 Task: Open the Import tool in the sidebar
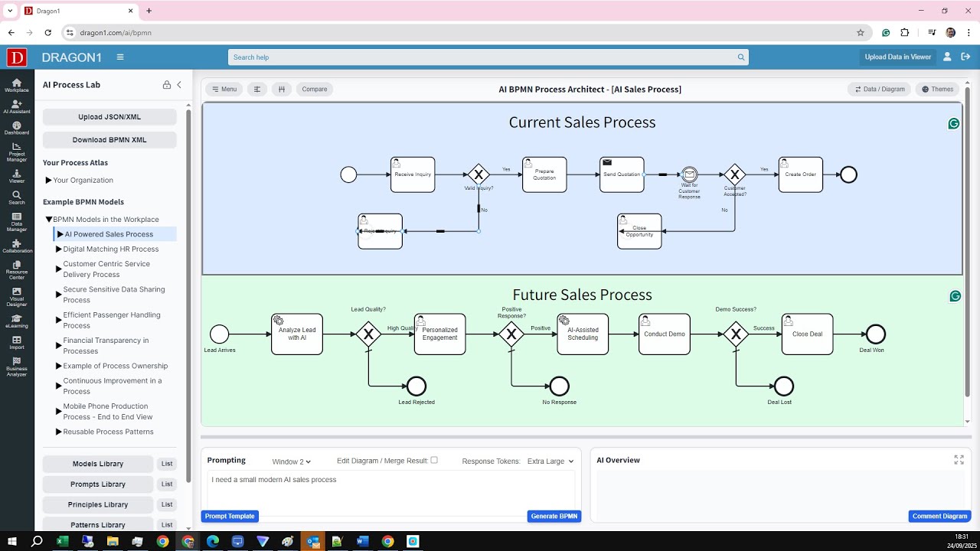[x=17, y=344]
